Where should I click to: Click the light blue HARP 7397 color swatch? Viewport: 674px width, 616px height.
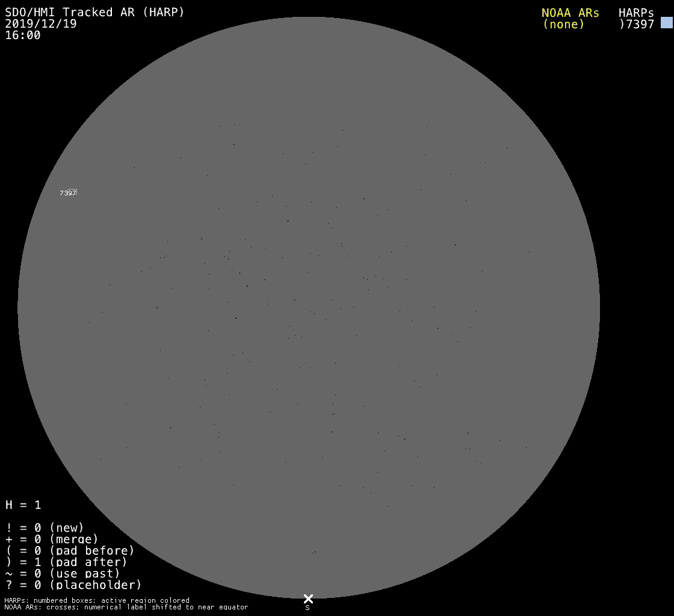[666, 23]
